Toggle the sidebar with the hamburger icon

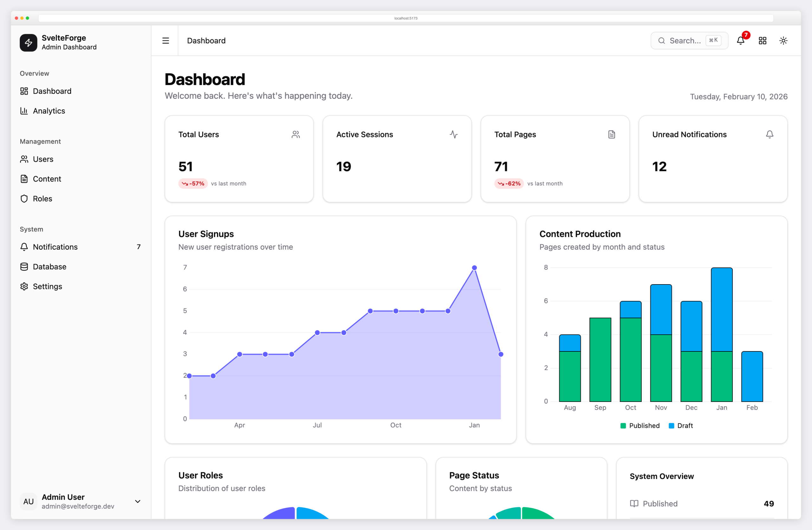165,40
